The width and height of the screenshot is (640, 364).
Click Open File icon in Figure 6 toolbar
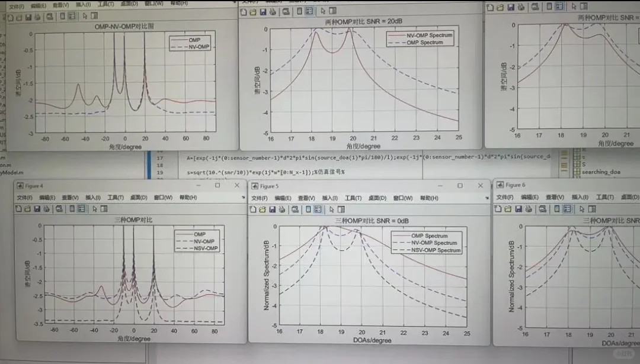click(x=508, y=209)
